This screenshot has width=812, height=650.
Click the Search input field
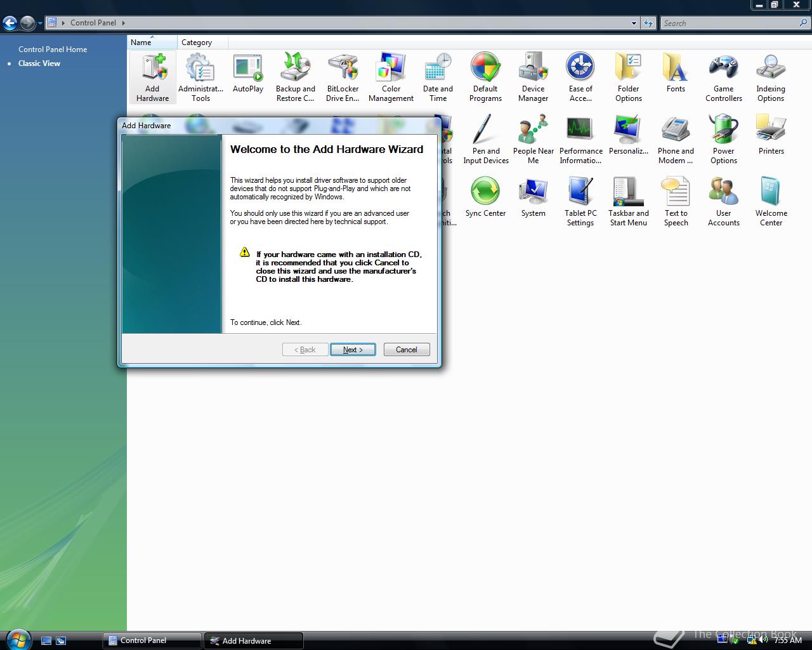click(x=730, y=23)
